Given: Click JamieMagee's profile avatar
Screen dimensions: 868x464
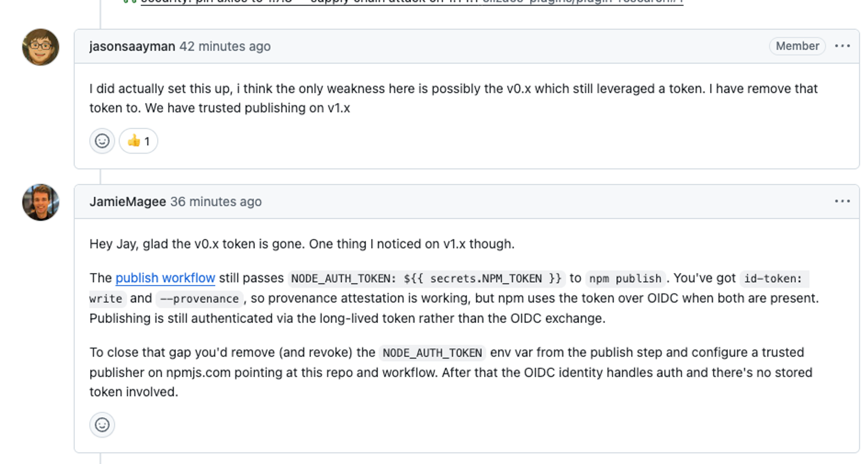Looking at the screenshot, I should click(40, 201).
